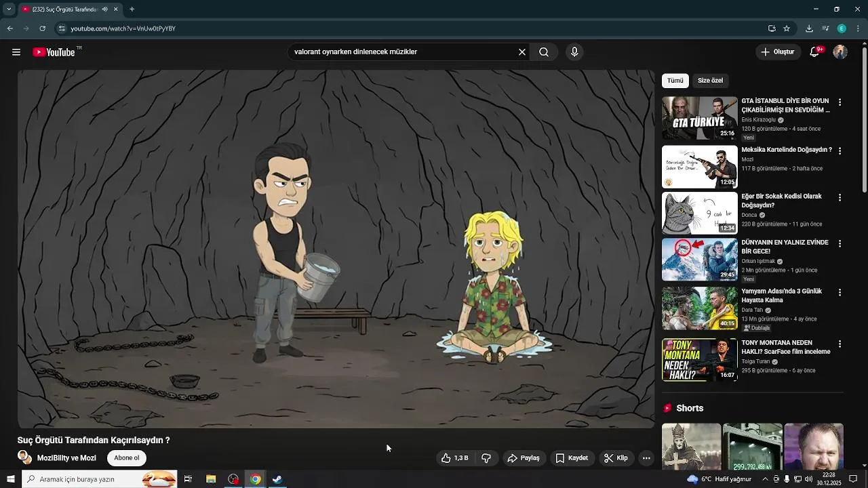The width and height of the screenshot is (868, 488).
Task: Create a clip with Klip
Action: tap(616, 458)
